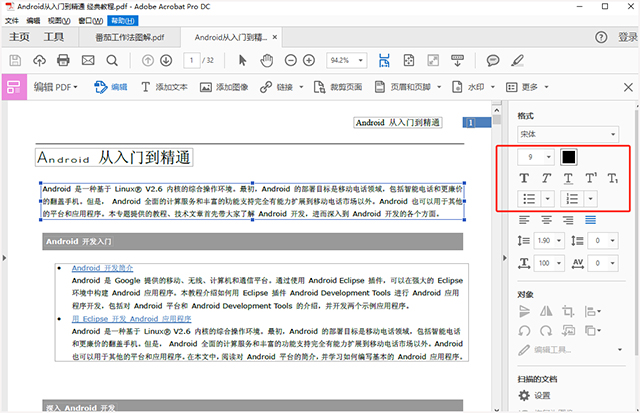640x413 pixels.
Task: Open the 编辑 menu
Action: 34,20
